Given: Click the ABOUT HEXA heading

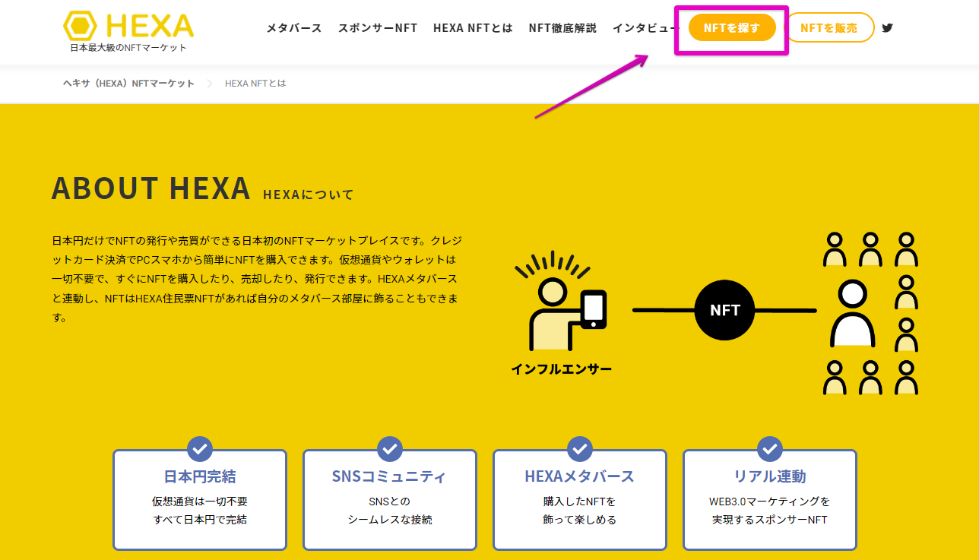Looking at the screenshot, I should pyautogui.click(x=150, y=188).
